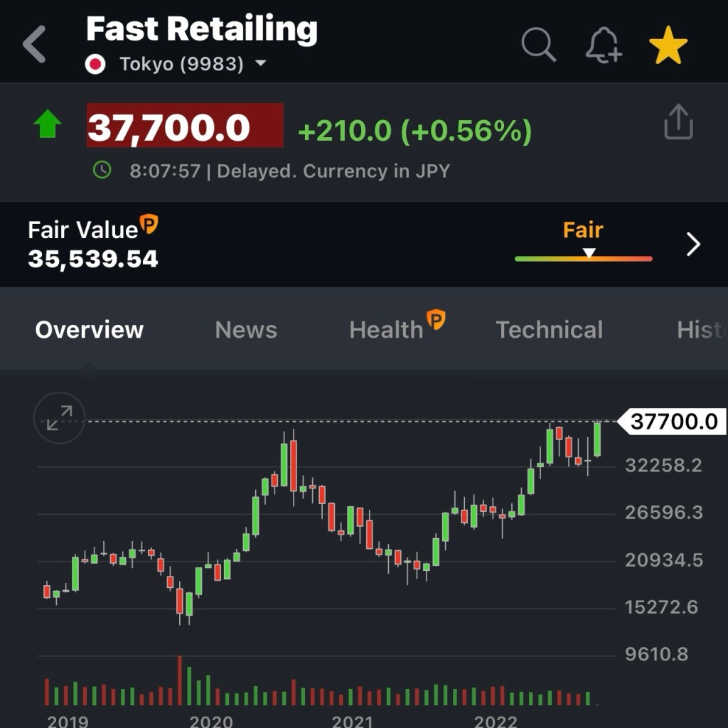Tap the green up arrow indicator
This screenshot has height=728, width=728.
tap(48, 125)
